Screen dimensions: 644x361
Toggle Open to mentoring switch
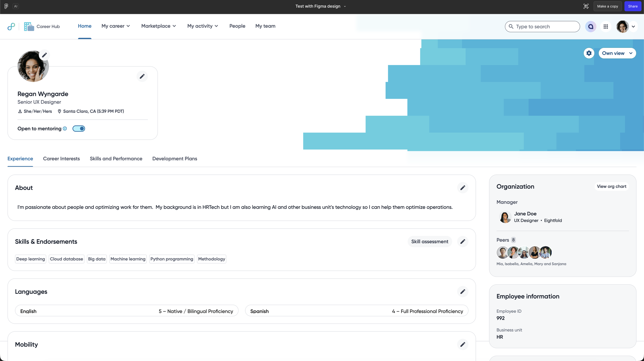[x=79, y=128]
